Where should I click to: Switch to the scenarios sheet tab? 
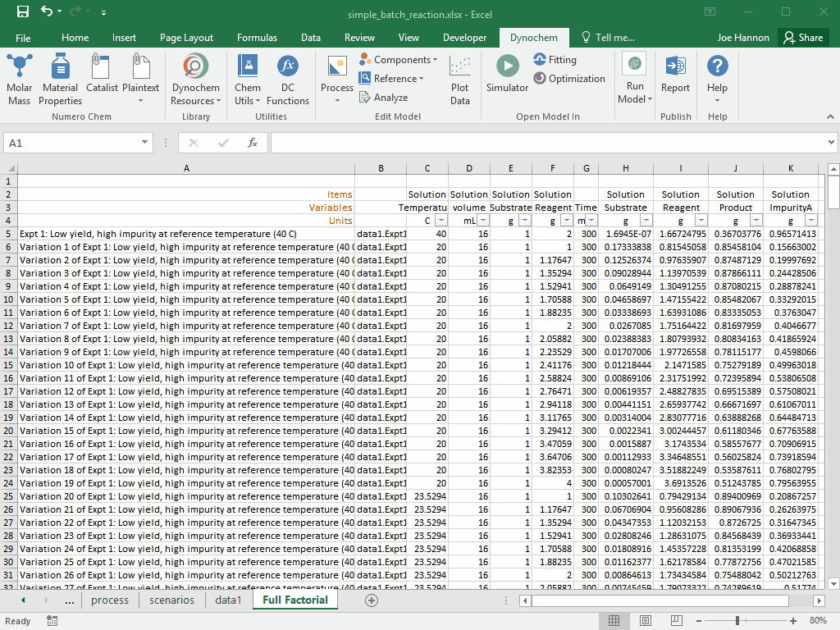coord(171,600)
